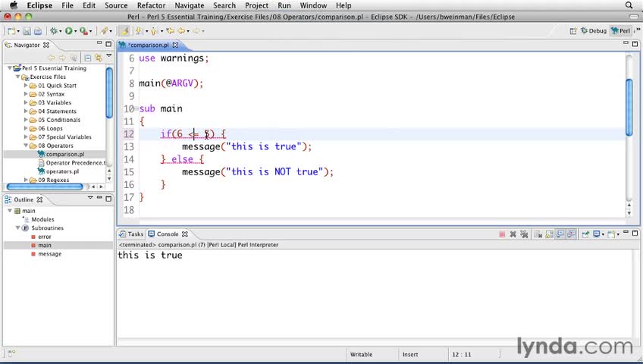This screenshot has width=643, height=364.
Task: Open the File menu
Action: [x=67, y=5]
